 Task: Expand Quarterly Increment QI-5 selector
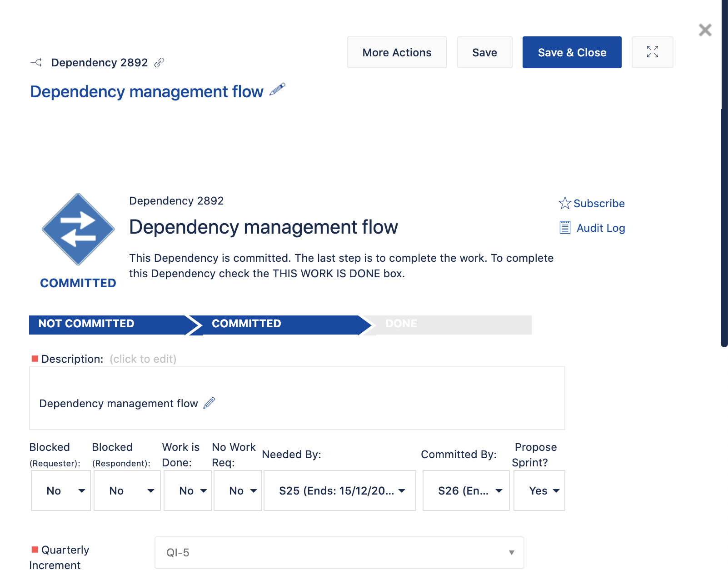tap(339, 553)
